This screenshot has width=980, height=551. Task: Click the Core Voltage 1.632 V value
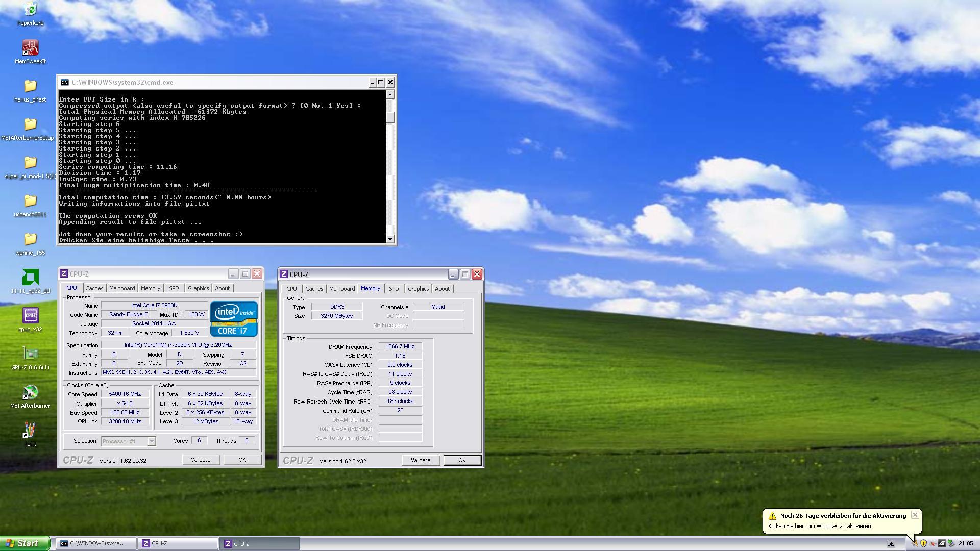[189, 333]
